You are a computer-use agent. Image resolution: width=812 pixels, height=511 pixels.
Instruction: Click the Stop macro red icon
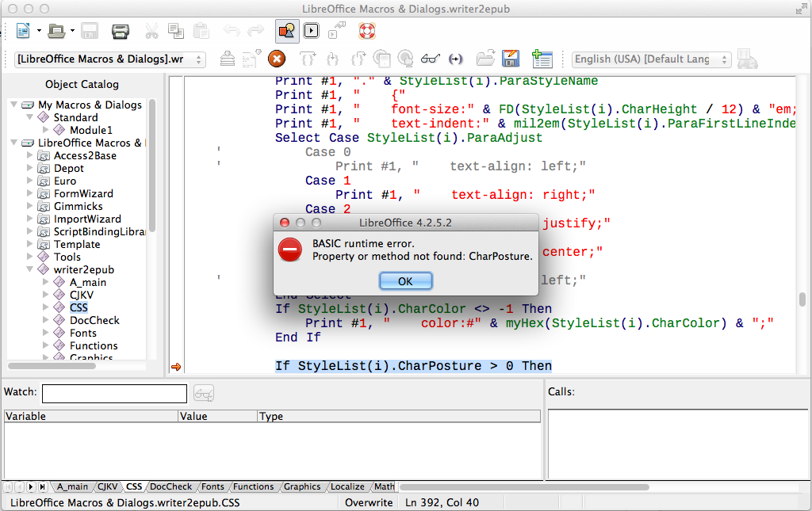pyautogui.click(x=277, y=59)
